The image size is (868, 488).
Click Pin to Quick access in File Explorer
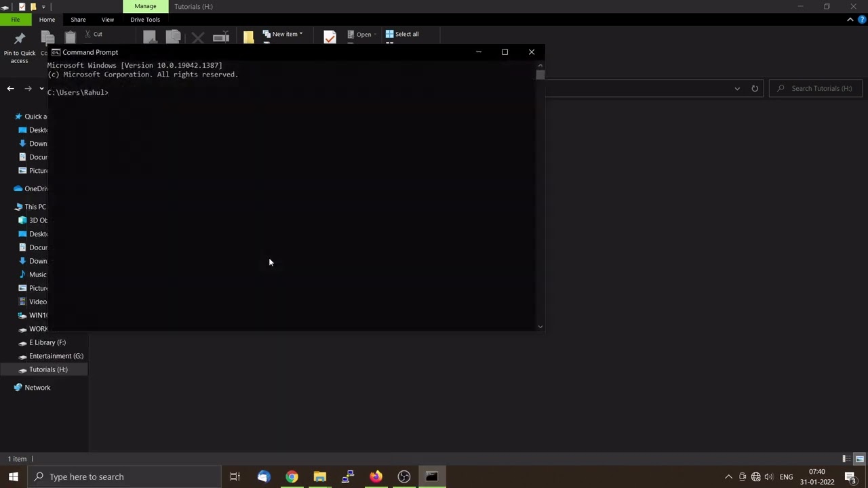tap(20, 47)
